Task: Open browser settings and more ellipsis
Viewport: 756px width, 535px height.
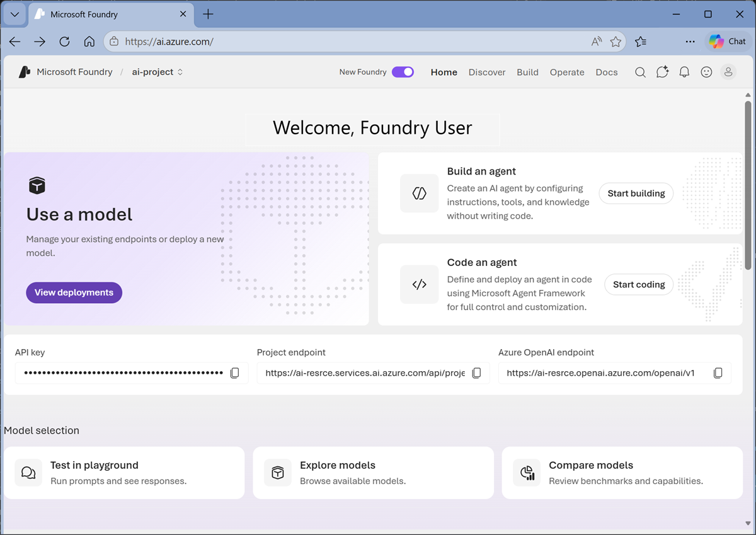Action: pyautogui.click(x=690, y=42)
